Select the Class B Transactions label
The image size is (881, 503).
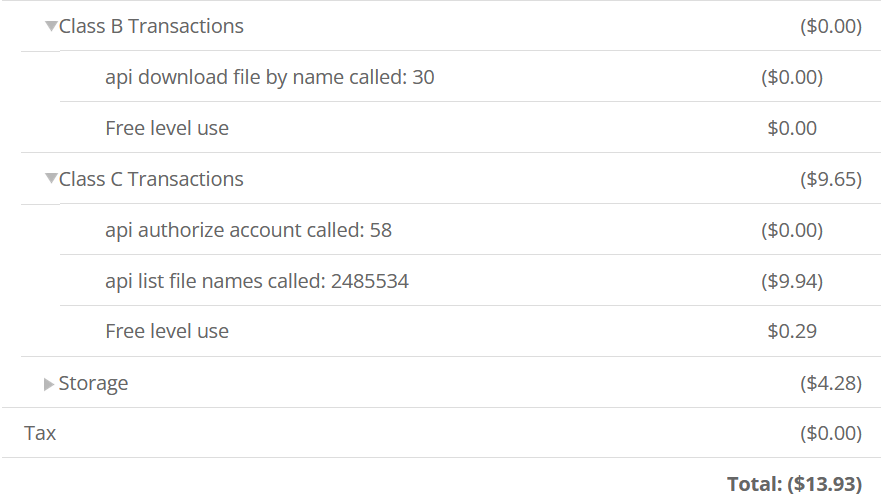click(151, 26)
